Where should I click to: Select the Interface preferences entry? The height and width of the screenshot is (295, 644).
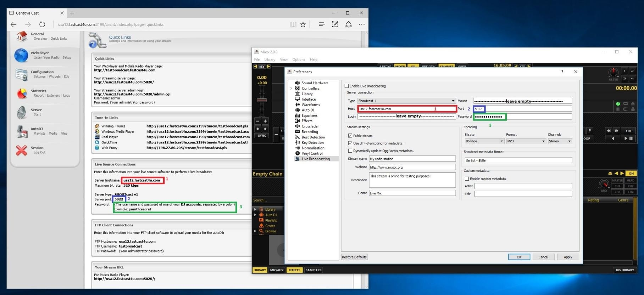pyautogui.click(x=309, y=99)
